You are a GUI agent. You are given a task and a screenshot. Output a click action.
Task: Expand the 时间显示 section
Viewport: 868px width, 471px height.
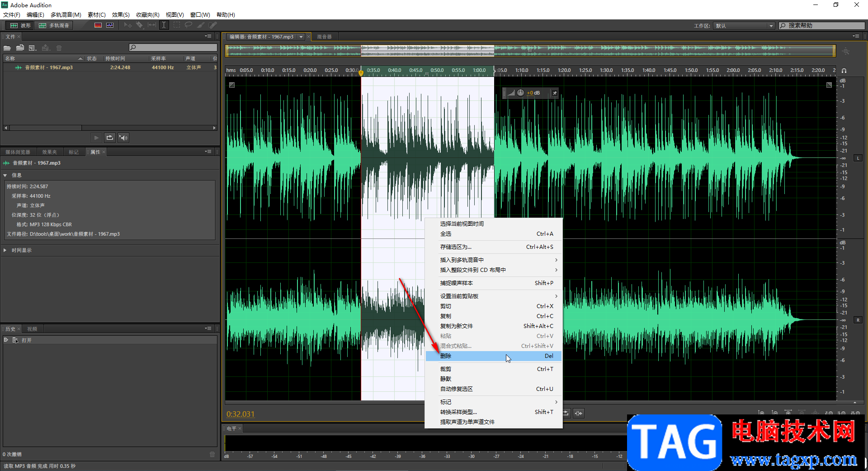click(5, 250)
